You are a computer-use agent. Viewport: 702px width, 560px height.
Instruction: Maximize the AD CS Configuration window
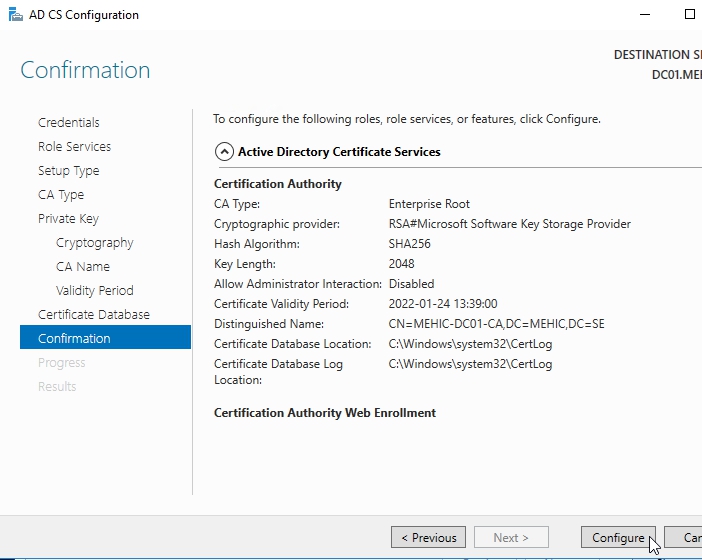pyautogui.click(x=689, y=15)
